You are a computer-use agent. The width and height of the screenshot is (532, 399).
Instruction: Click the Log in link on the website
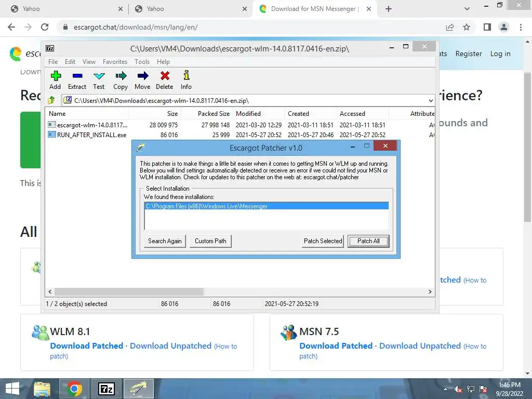(x=500, y=54)
